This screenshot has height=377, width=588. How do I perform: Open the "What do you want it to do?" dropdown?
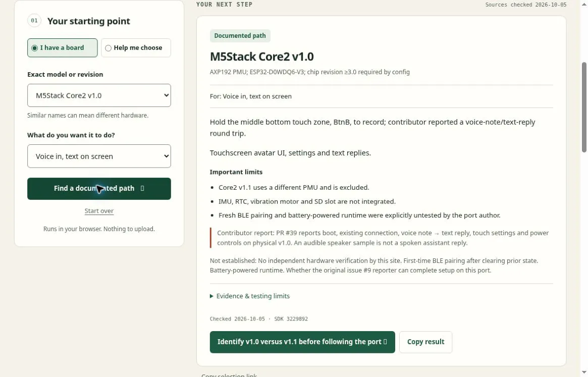tap(99, 156)
